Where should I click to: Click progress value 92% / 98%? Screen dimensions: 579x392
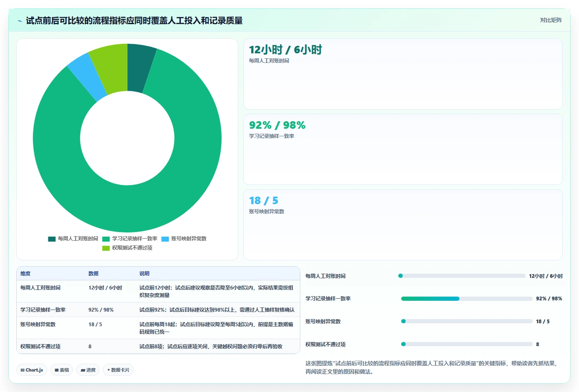coord(549,299)
